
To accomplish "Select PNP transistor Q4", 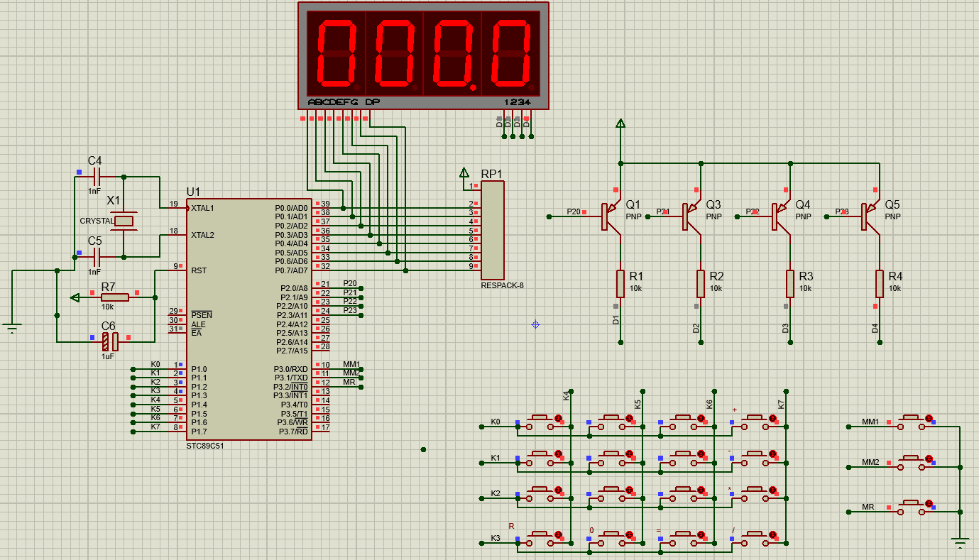I will [x=781, y=216].
